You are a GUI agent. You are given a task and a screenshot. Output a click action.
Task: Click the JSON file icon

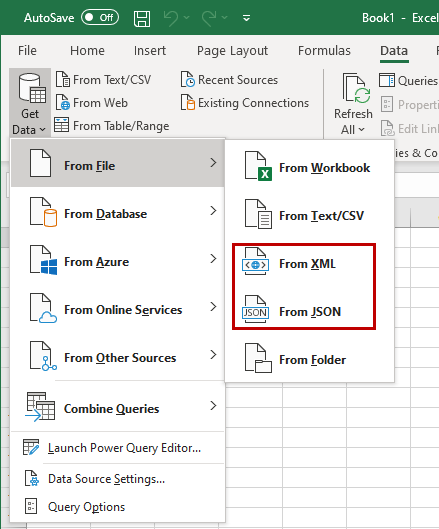(255, 309)
